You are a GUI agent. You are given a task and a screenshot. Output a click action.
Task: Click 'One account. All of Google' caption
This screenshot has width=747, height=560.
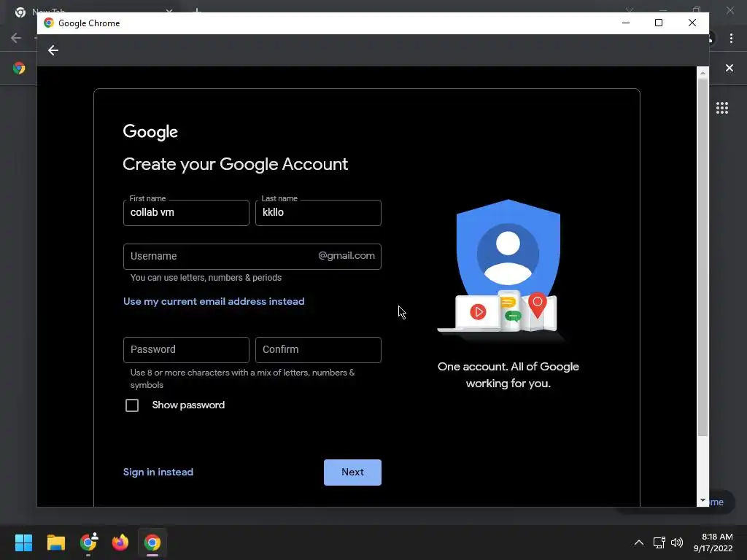(x=508, y=367)
